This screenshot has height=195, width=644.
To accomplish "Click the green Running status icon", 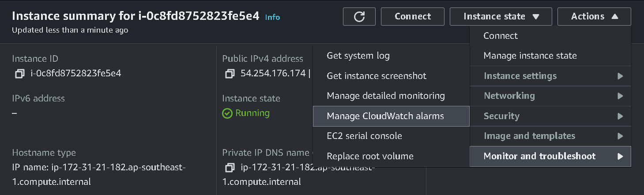I will (x=227, y=113).
